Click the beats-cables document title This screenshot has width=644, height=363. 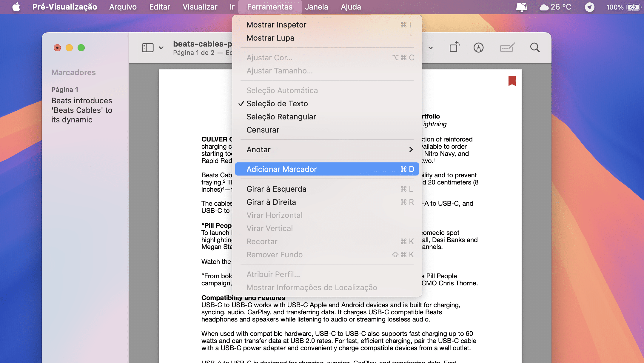pyautogui.click(x=203, y=44)
